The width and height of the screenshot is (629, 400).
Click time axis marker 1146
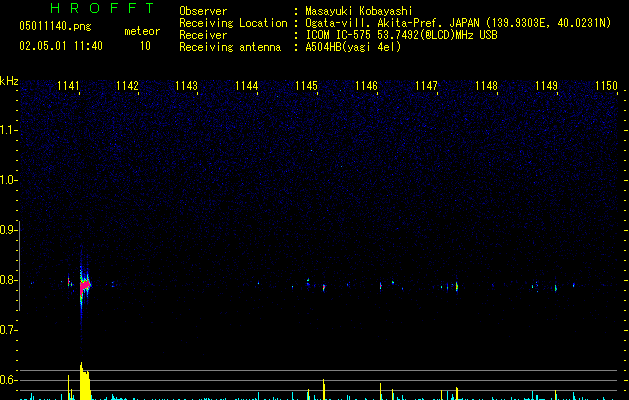coord(366,86)
